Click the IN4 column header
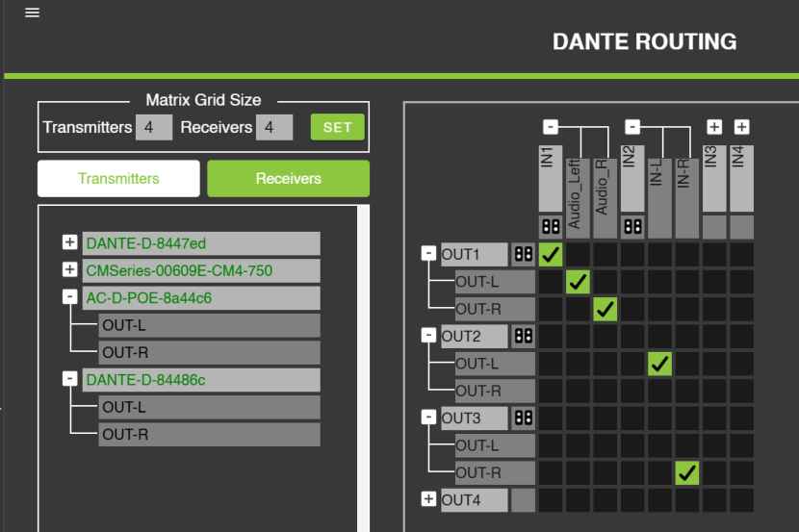Image resolution: width=799 pixels, height=532 pixels. [x=741, y=178]
